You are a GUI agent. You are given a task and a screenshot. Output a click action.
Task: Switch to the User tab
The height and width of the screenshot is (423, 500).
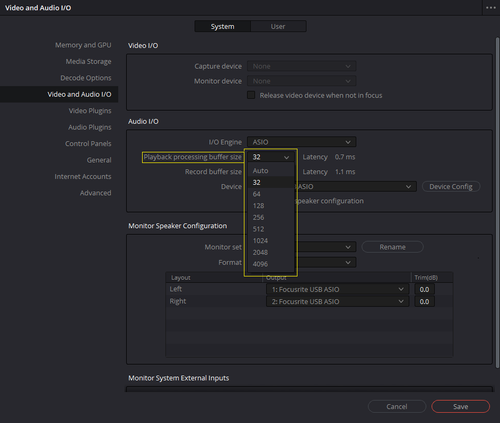(x=278, y=26)
